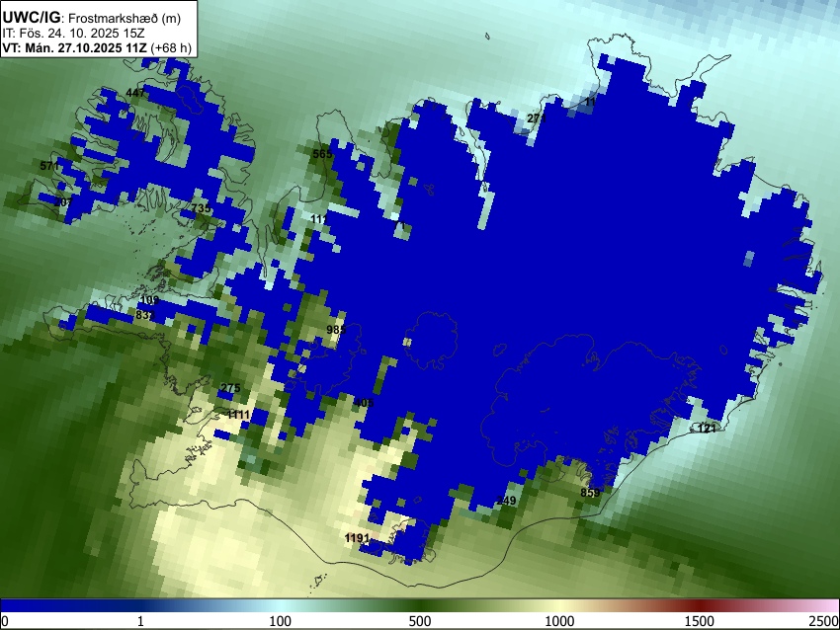This screenshot has width=840, height=630.
Task: Click the "UWC/IG: Frostmarkshæð (m)" title line
Action: tap(91, 18)
